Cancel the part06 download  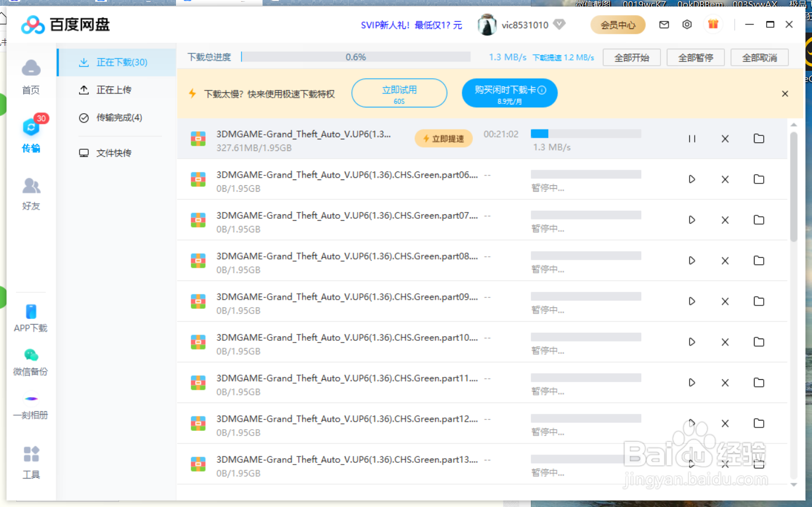725,179
